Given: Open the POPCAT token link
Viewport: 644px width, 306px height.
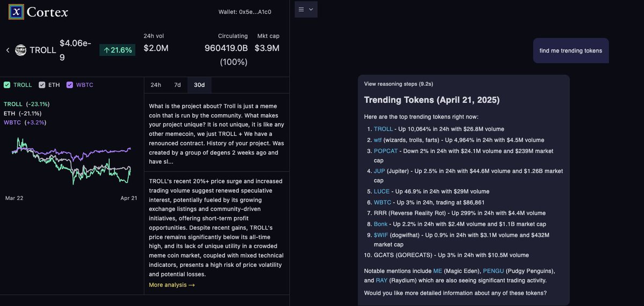Looking at the screenshot, I should pos(386,151).
